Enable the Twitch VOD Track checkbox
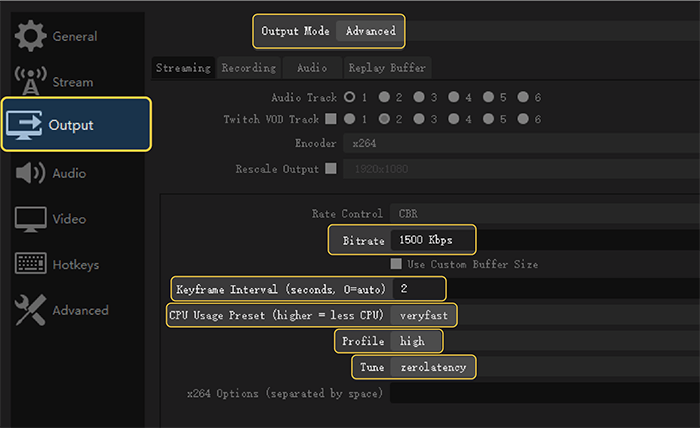Viewport: 700px width, 428px height. [331, 120]
